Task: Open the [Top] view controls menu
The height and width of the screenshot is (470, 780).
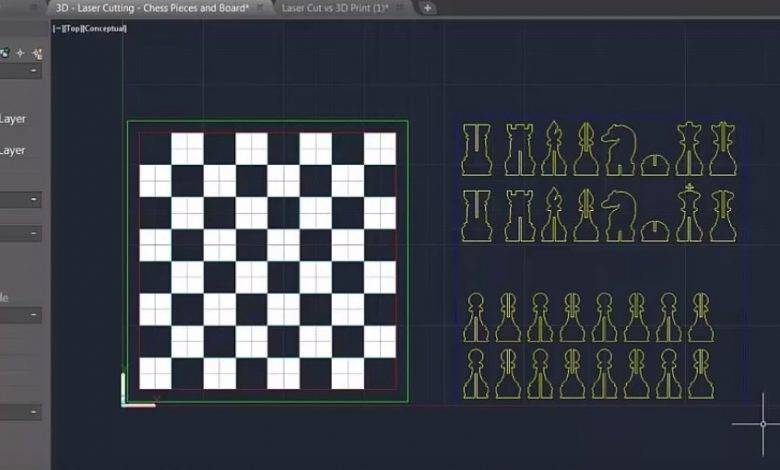Action: coord(73,29)
